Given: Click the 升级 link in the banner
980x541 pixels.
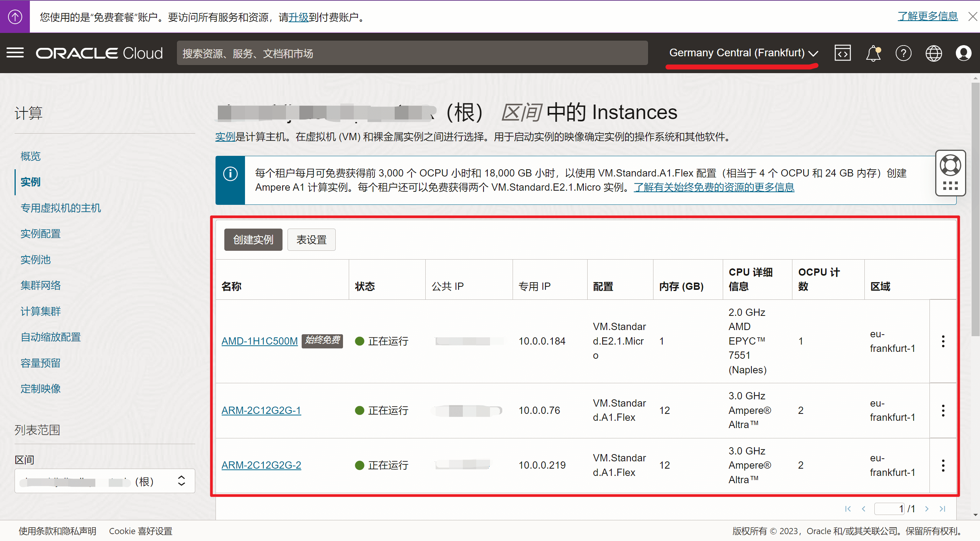Looking at the screenshot, I should click(299, 17).
